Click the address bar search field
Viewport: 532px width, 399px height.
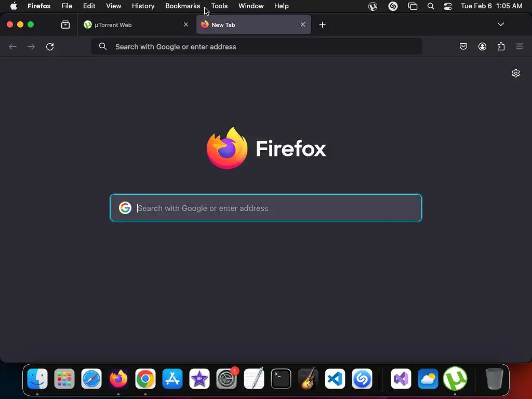click(x=257, y=46)
